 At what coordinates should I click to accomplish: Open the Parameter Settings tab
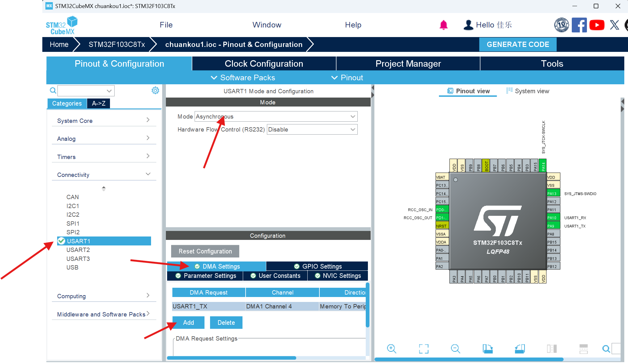205,275
